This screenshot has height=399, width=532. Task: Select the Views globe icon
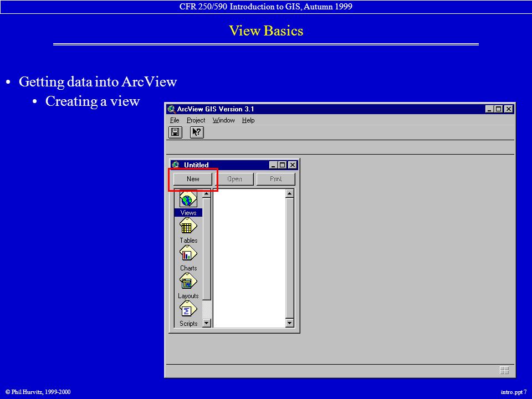pos(188,199)
